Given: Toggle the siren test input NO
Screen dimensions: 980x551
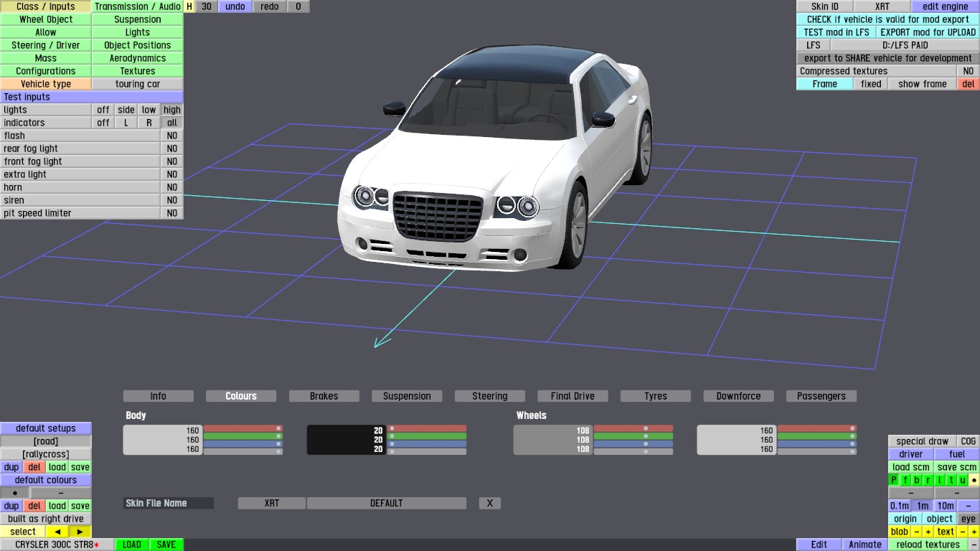Looking at the screenshot, I should click(172, 200).
